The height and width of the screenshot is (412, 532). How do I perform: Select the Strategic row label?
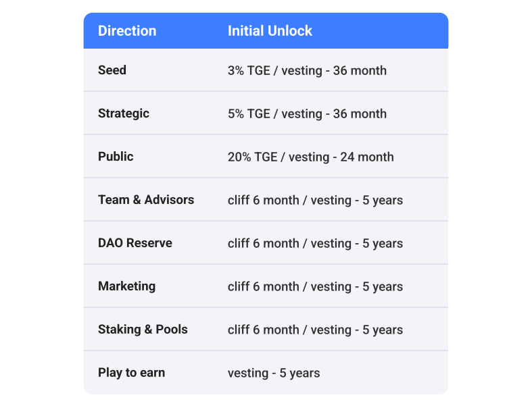[124, 113]
